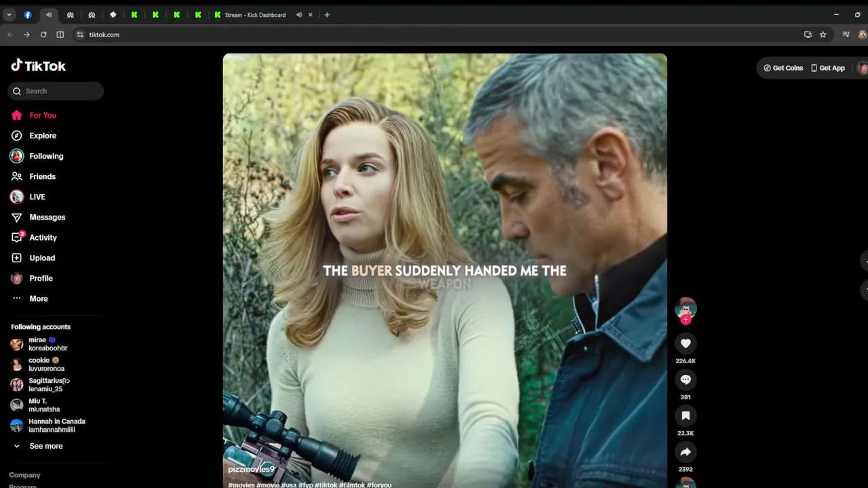Open the media control icon in toolbar
Viewport: 868px width, 488px height.
click(846, 35)
